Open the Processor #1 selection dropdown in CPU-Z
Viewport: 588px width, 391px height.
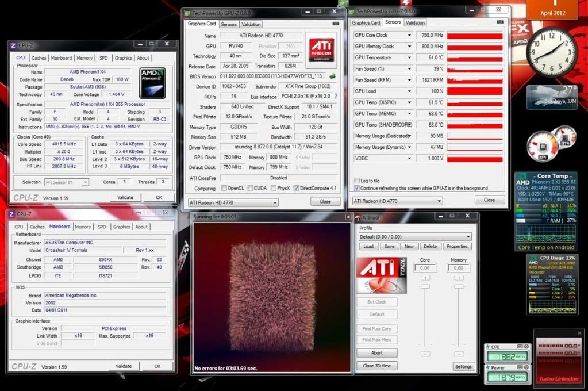tap(66, 182)
